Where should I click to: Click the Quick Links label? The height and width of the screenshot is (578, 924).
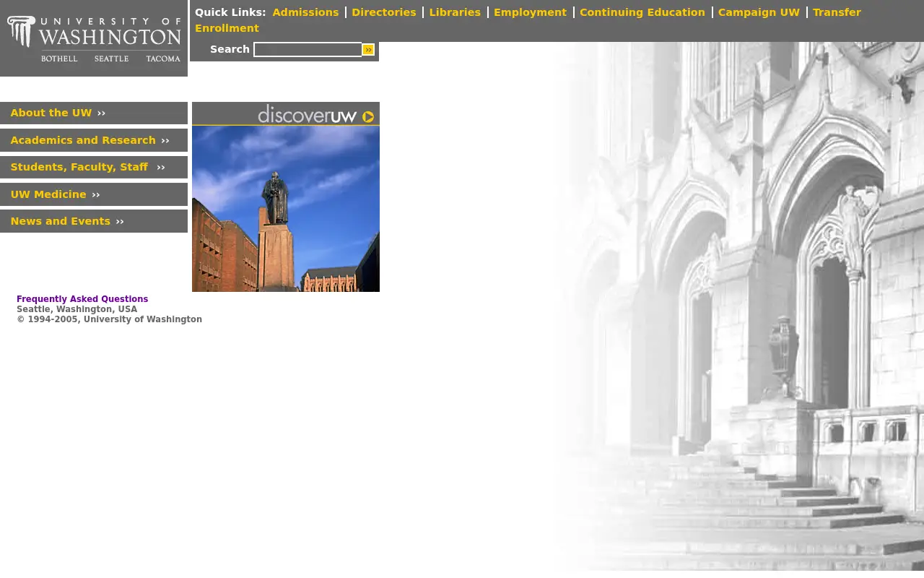pos(230,12)
